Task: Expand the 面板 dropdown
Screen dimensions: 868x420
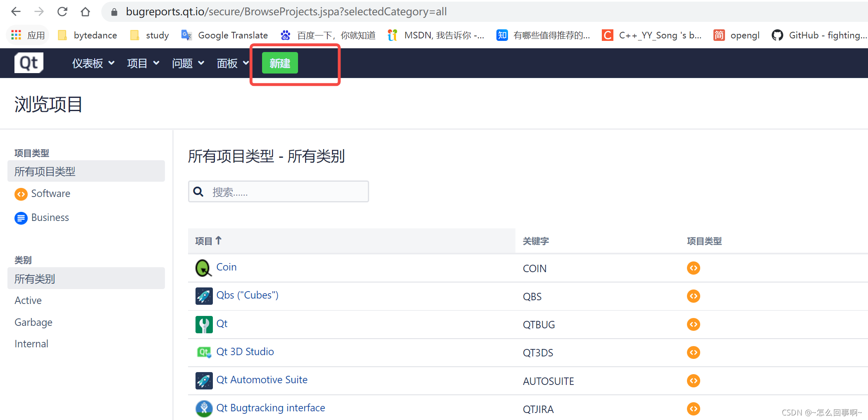Action: [x=232, y=63]
